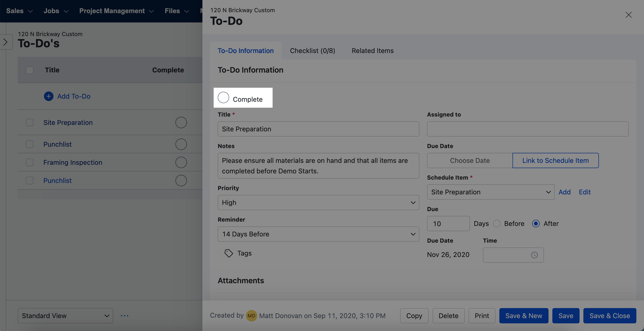Click the plus icon beside Add To-Do
The width and height of the screenshot is (644, 331).
pyautogui.click(x=48, y=96)
